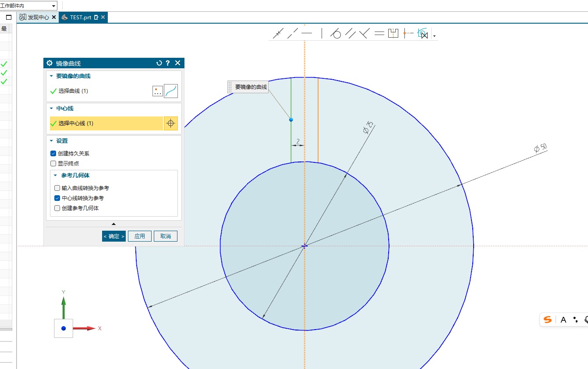588x369 pixels.
Task: Select the horizontal constraint icon
Action: 307,33
